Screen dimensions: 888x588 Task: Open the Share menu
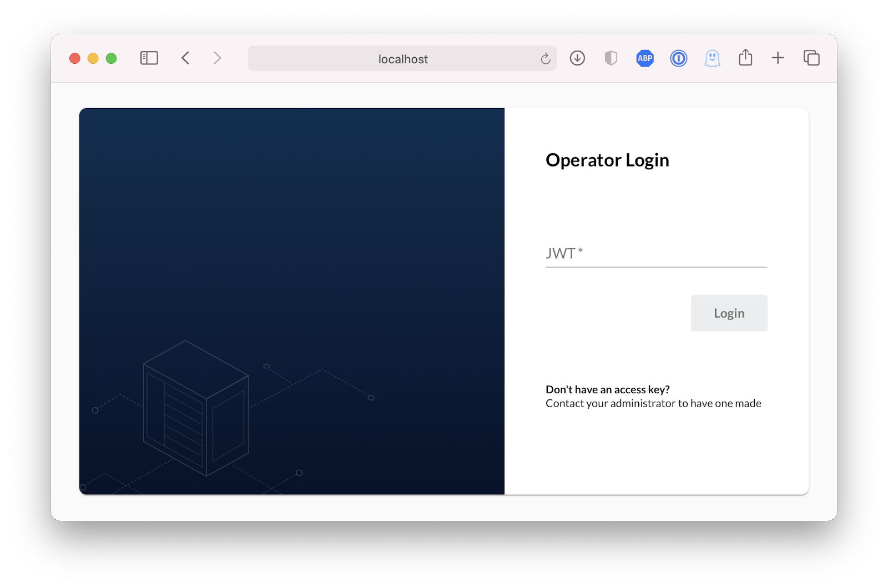click(x=745, y=58)
